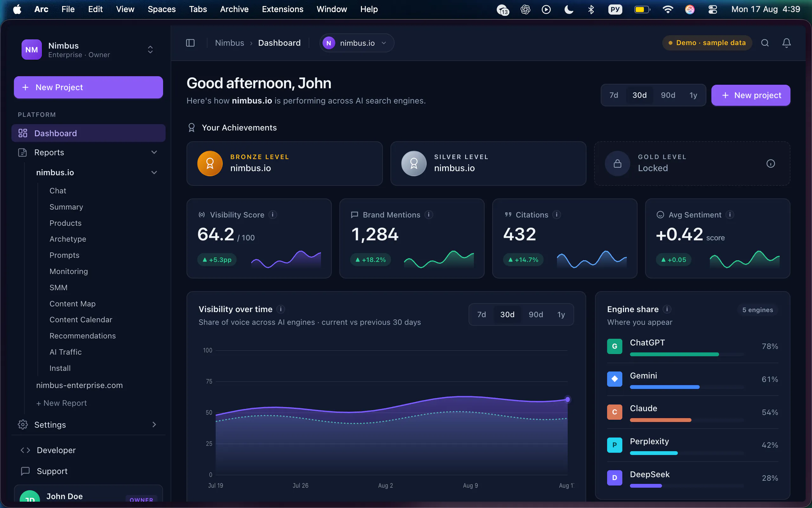Click the chart's latest data point
The width and height of the screenshot is (812, 508).
point(567,399)
